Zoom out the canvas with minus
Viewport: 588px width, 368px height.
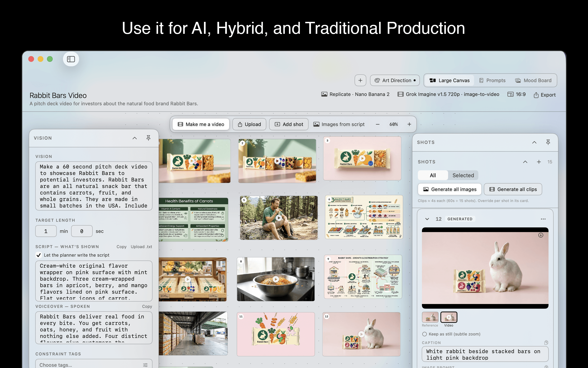pyautogui.click(x=378, y=124)
